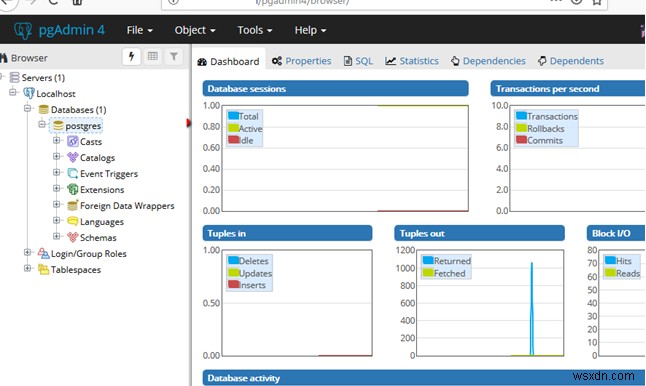The image size is (646, 386).
Task: Click the postgres database icon
Action: pyautogui.click(x=58, y=126)
